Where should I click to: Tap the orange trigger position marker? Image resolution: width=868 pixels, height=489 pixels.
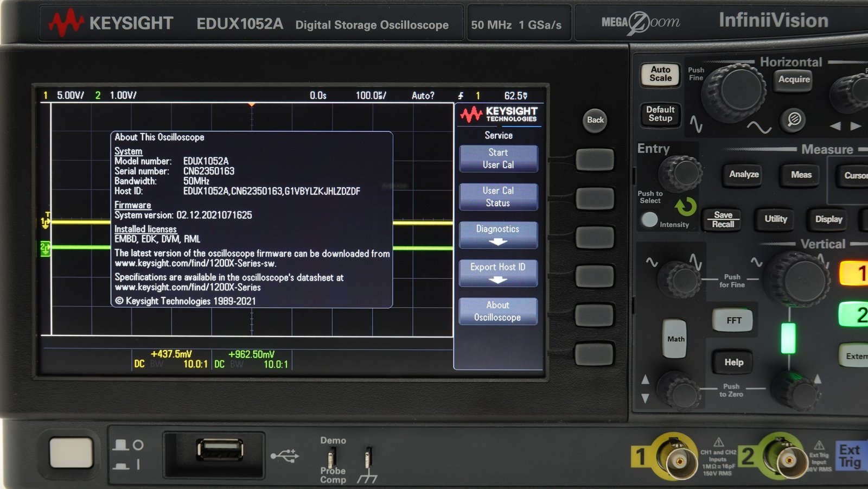251,104
